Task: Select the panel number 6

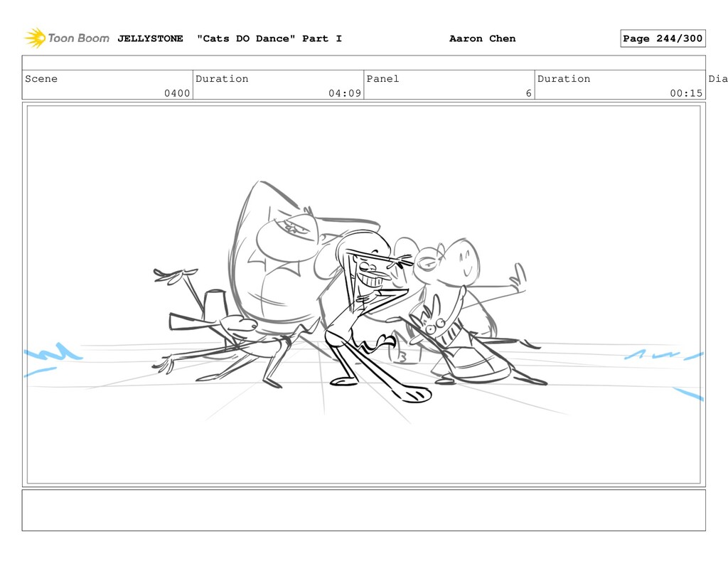Action: (x=528, y=93)
